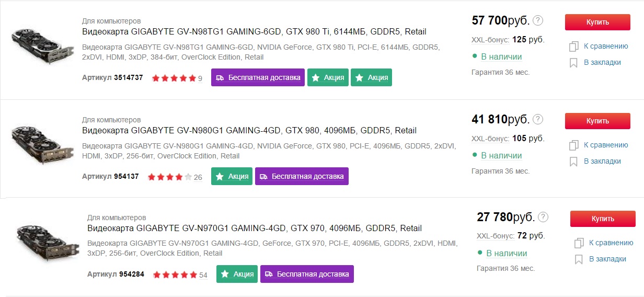Click В закладки link for GTX 980
Viewport: 644px width, 297px height.
coord(602,161)
